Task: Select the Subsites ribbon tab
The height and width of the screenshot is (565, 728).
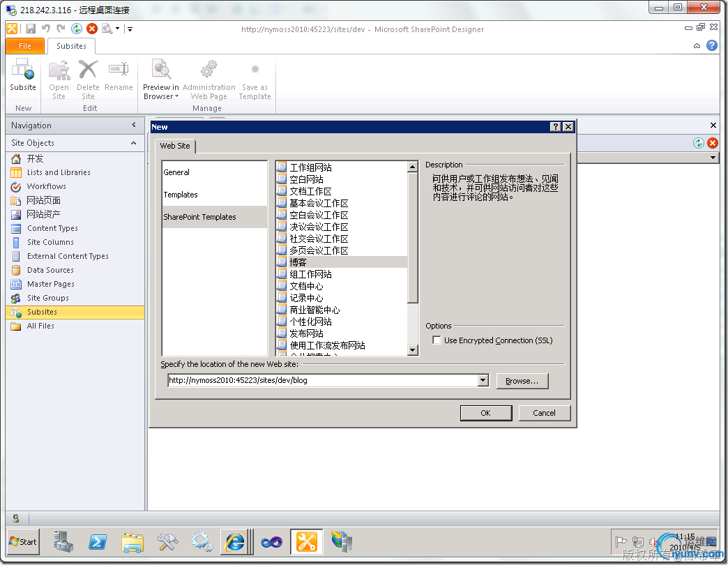Action: tap(72, 46)
